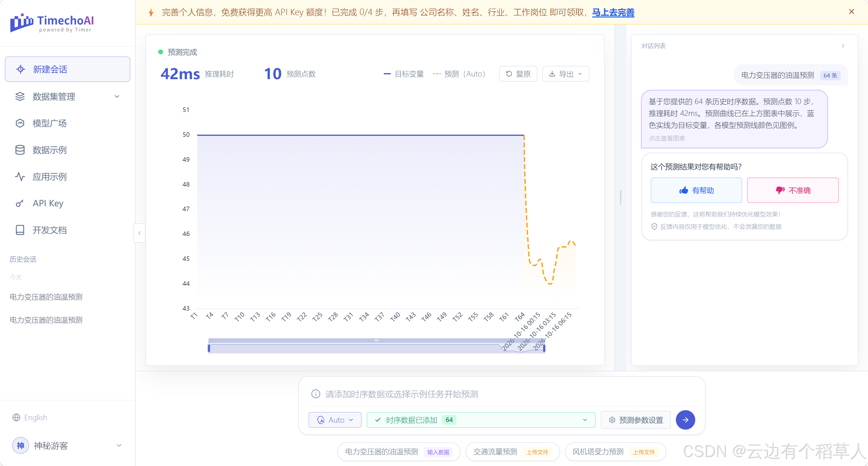Open the API Key page

point(67,203)
